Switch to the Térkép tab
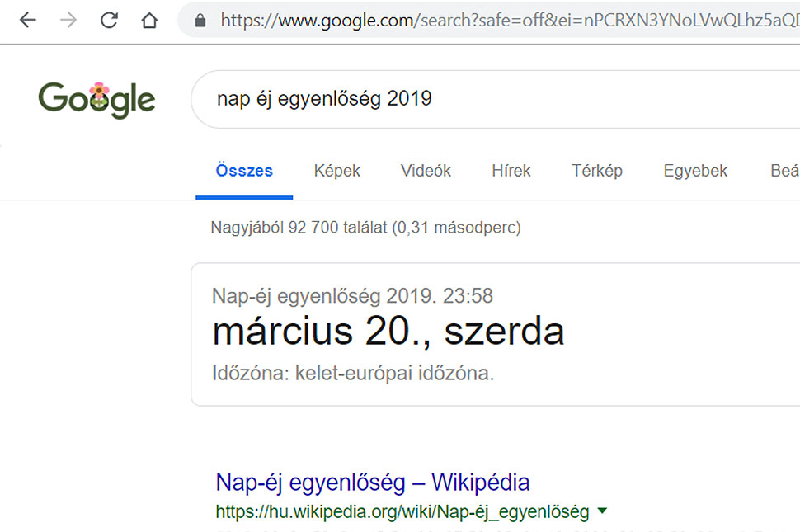 (x=597, y=171)
